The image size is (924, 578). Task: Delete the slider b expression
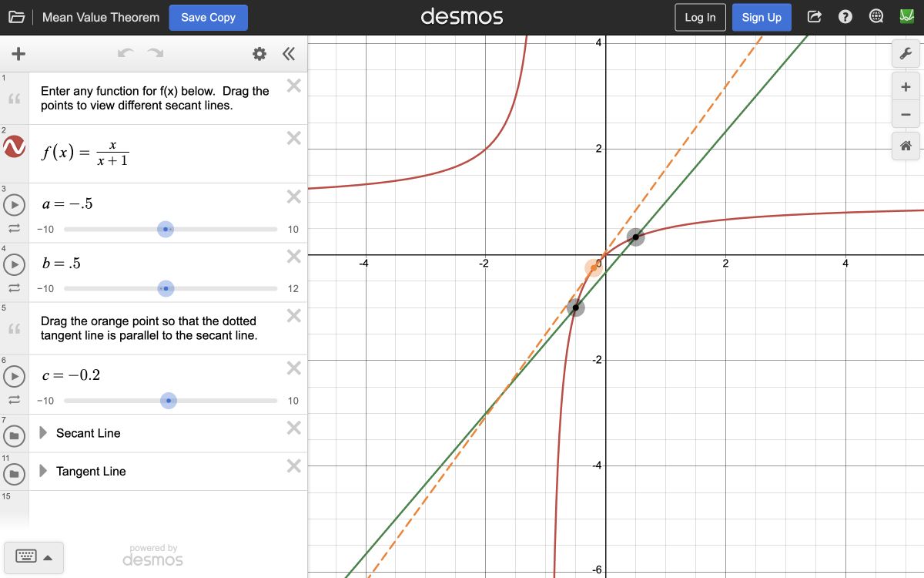pos(293,256)
